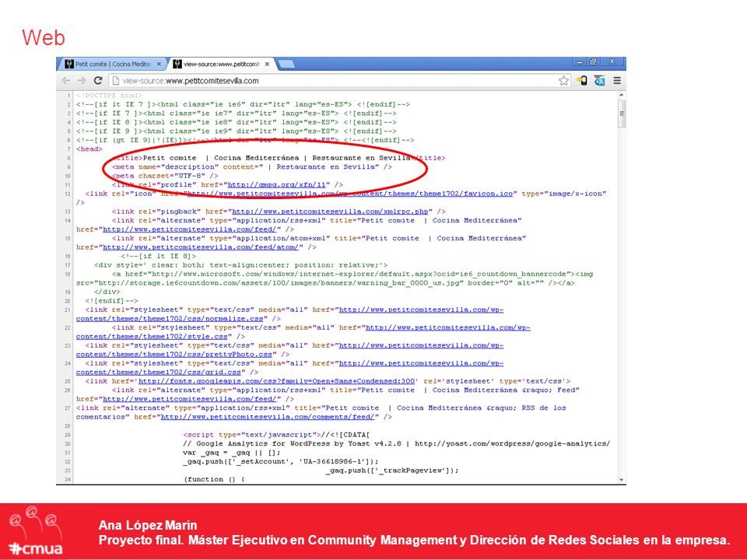Close the view-source tab

(x=267, y=64)
